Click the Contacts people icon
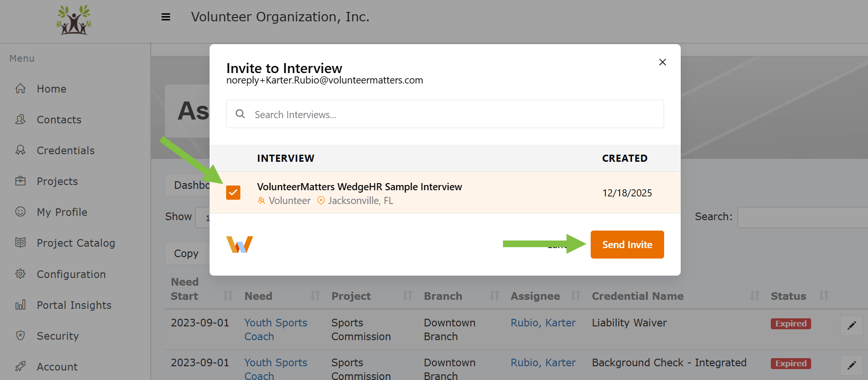The height and width of the screenshot is (380, 868). coord(20,120)
